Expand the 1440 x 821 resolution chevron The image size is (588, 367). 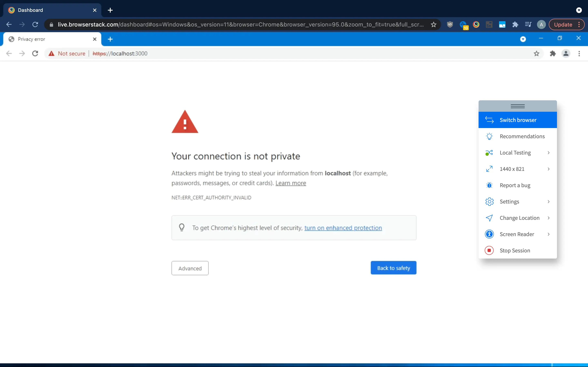click(548, 169)
